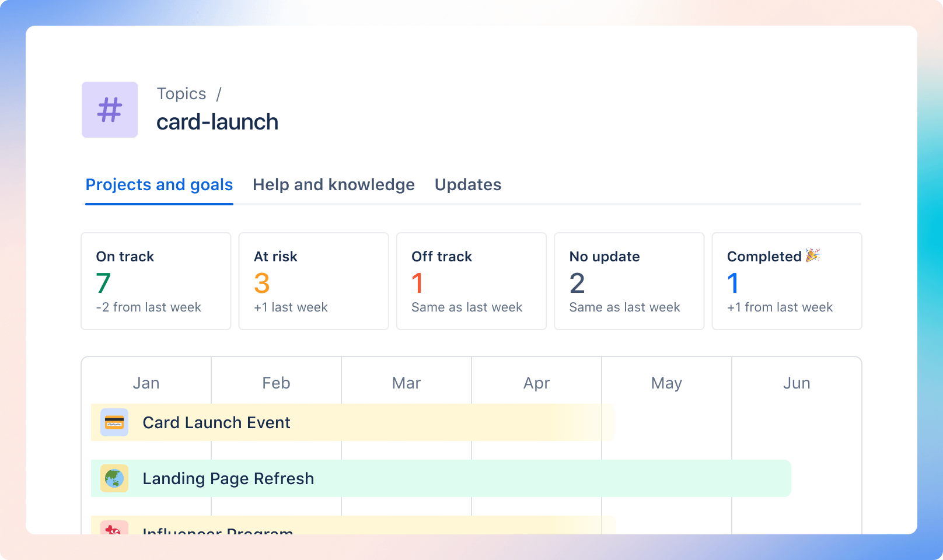Select the globe icon on Landing Page Refresh
The height and width of the screenshot is (560, 943).
coord(114,478)
